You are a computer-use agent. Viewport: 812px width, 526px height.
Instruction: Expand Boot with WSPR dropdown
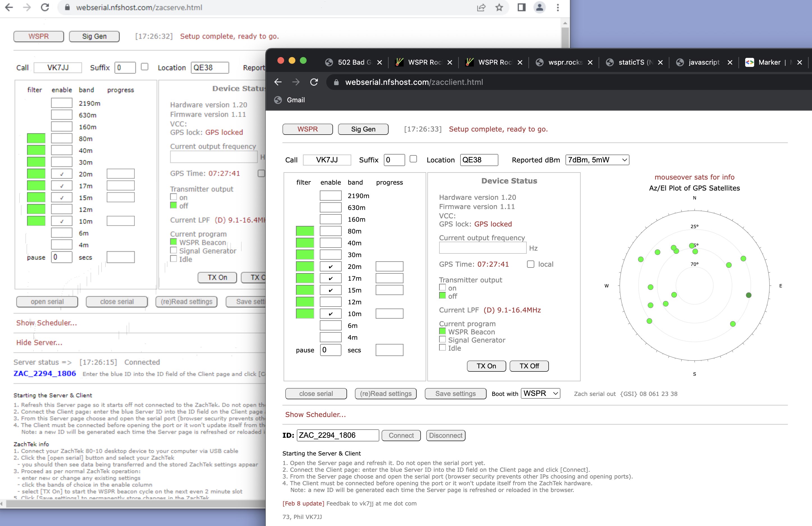[540, 393]
